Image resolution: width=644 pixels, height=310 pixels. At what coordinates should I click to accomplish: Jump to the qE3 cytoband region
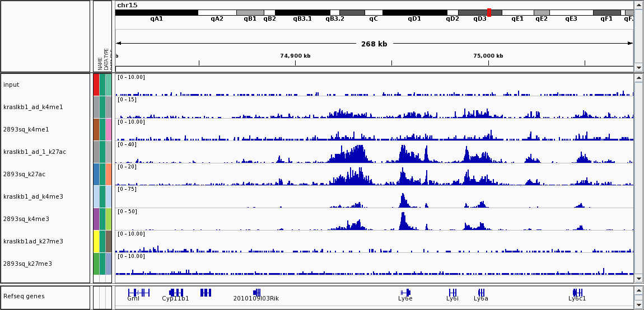point(571,12)
